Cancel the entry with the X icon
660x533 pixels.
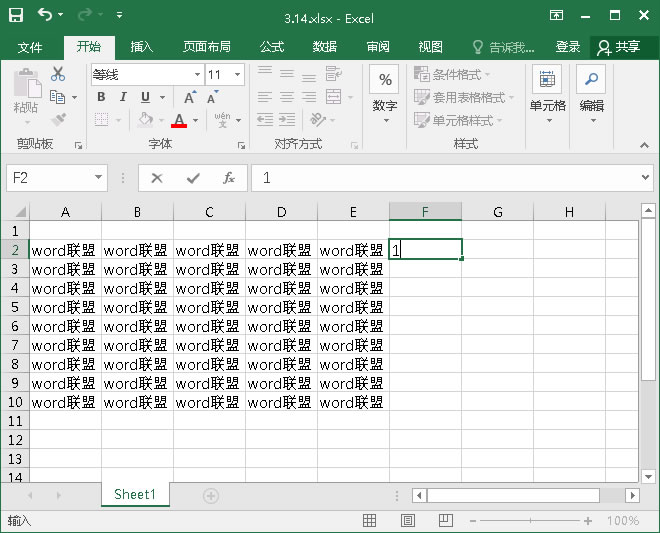click(x=157, y=178)
